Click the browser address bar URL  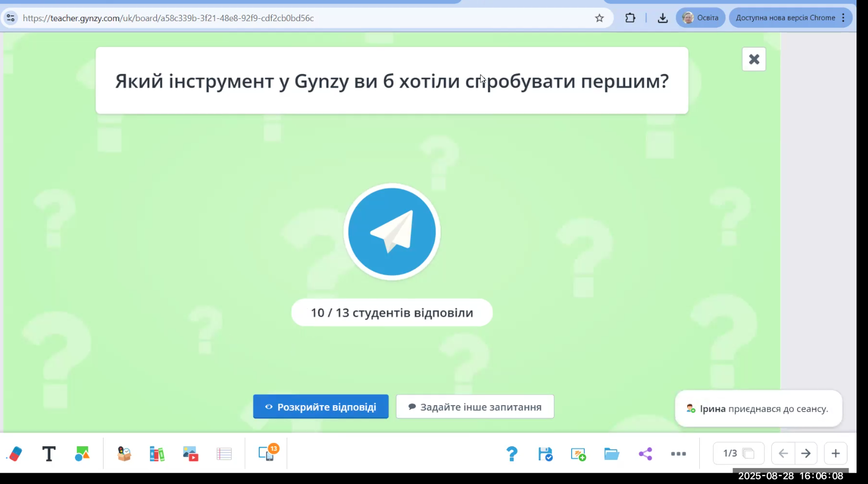[168, 18]
